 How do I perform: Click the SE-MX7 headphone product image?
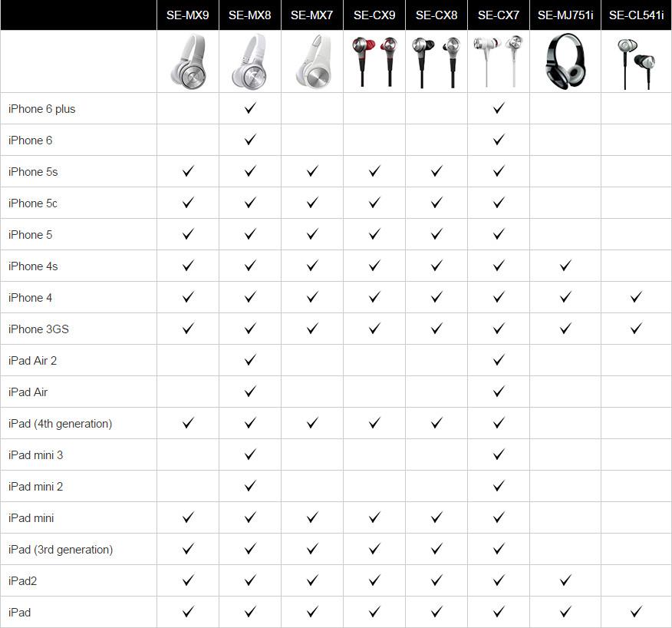tap(313, 61)
